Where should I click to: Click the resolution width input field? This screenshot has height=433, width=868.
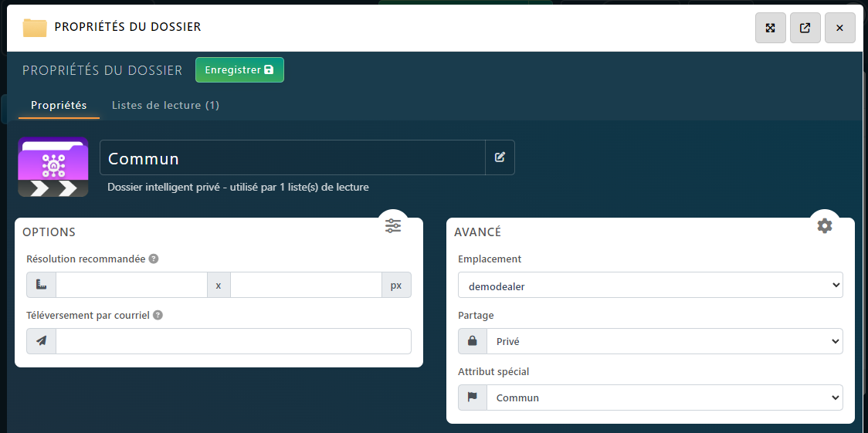tap(131, 285)
